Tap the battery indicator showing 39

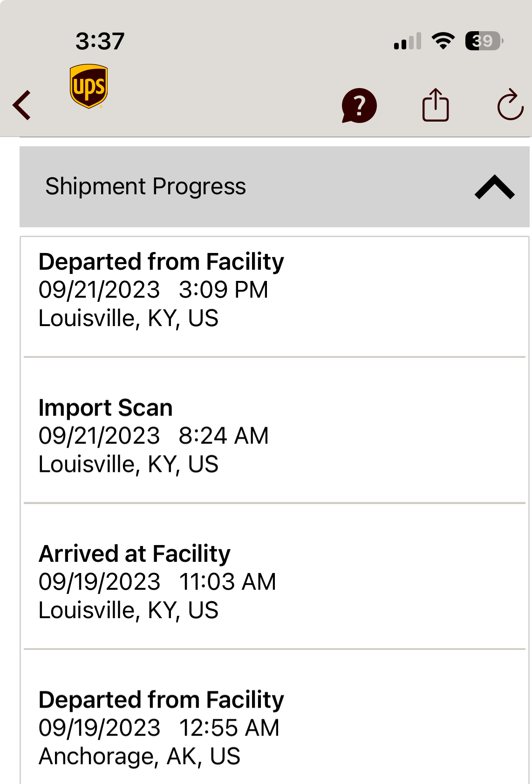pyautogui.click(x=484, y=41)
